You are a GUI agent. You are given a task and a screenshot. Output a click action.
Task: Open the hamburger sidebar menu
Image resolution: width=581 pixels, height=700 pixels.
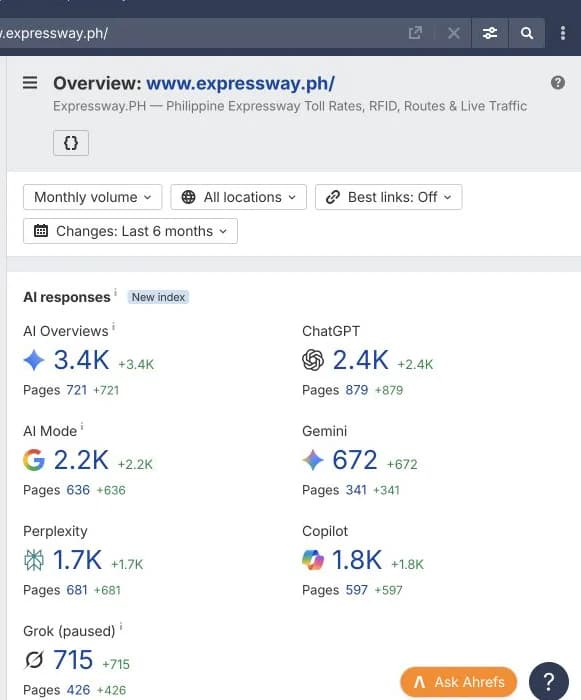tap(30, 83)
